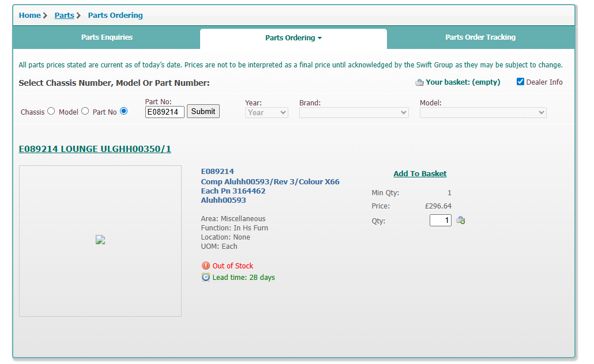The height and width of the screenshot is (364, 594).
Task: Click add-to-basket icon next to Qty field
Action: coord(460,220)
